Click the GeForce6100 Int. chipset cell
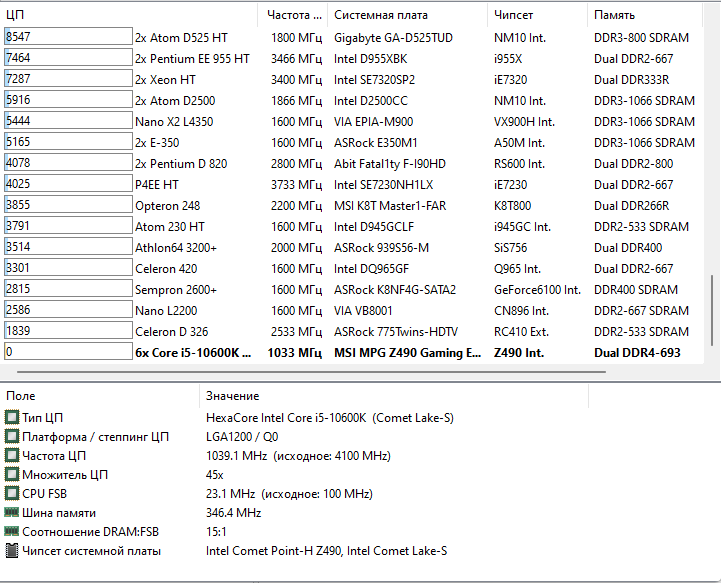 point(537,290)
